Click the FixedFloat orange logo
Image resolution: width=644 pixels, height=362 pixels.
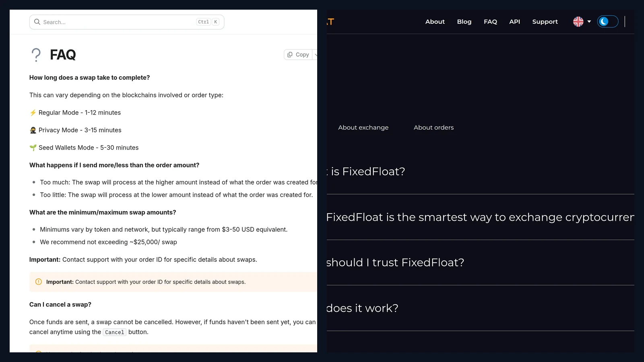click(330, 22)
